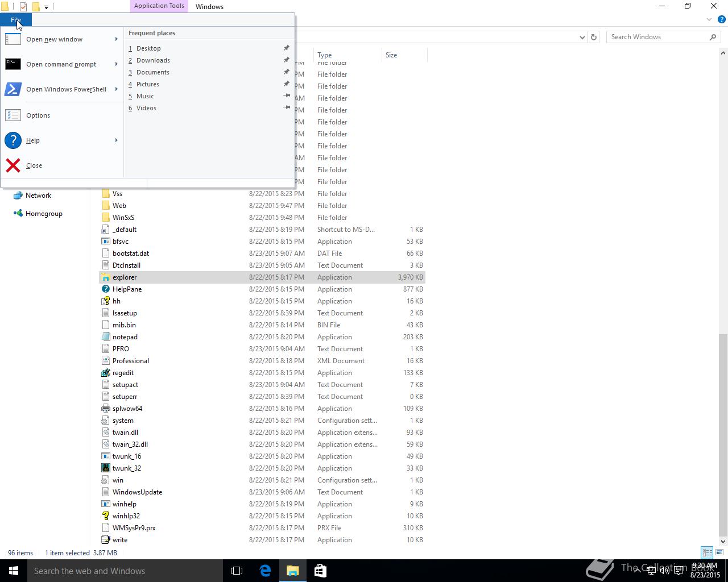Expand the ribbon with the chevron

pos(709,19)
